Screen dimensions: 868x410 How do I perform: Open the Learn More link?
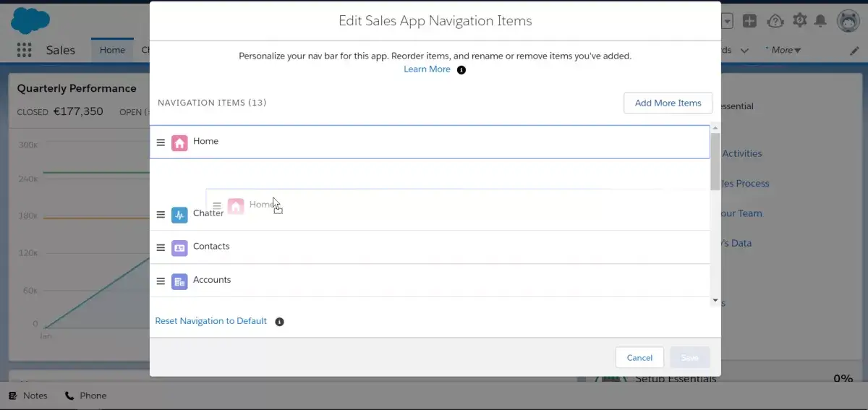[427, 69]
